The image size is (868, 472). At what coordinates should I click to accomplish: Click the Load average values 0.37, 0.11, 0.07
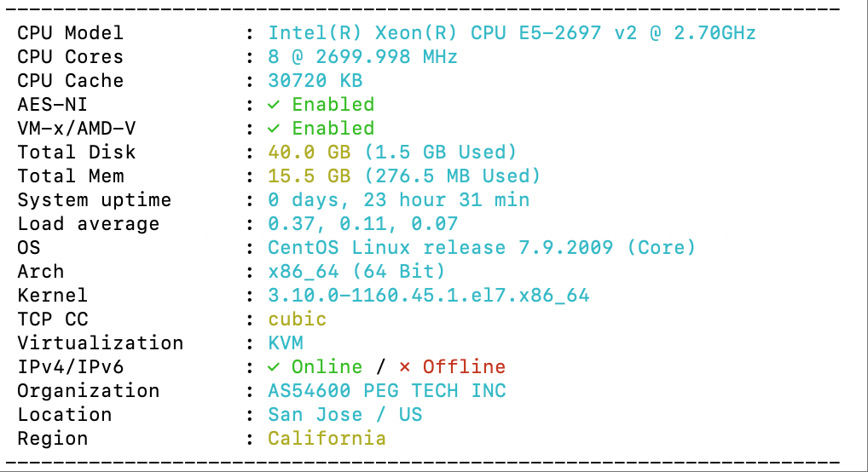click(x=362, y=223)
